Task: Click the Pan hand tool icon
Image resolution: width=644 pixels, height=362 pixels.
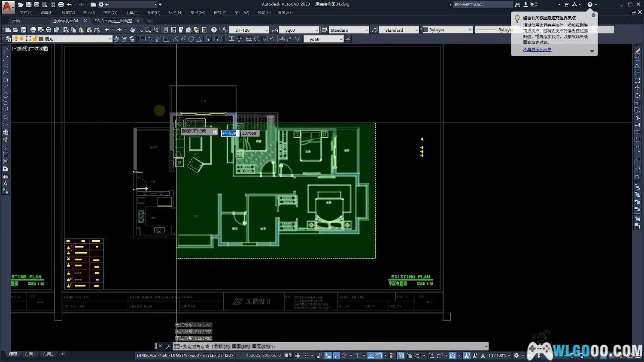Action: pyautogui.click(x=133, y=30)
